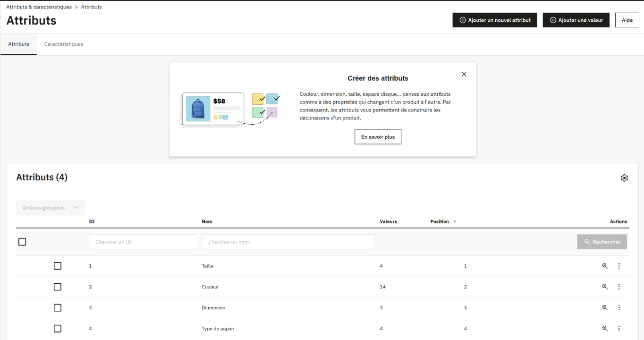
Task: Open more actions menu for Couleur
Action: tap(619, 287)
